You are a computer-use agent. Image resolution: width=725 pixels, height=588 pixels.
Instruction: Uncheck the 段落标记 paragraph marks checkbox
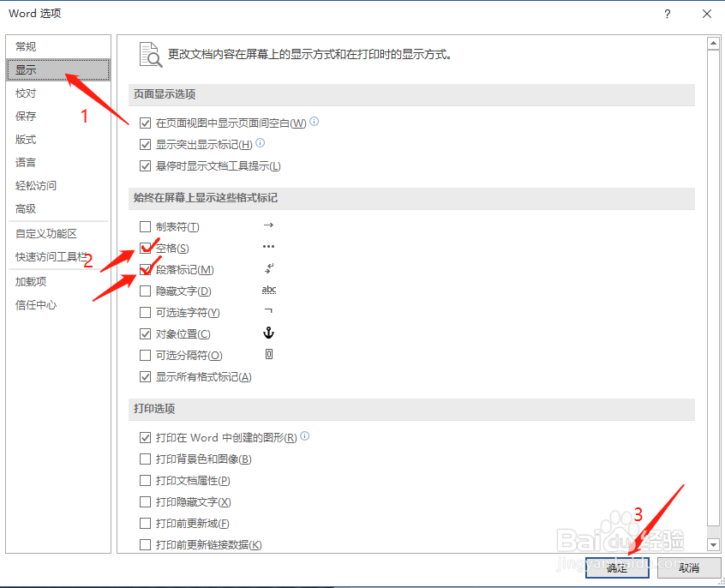(146, 269)
